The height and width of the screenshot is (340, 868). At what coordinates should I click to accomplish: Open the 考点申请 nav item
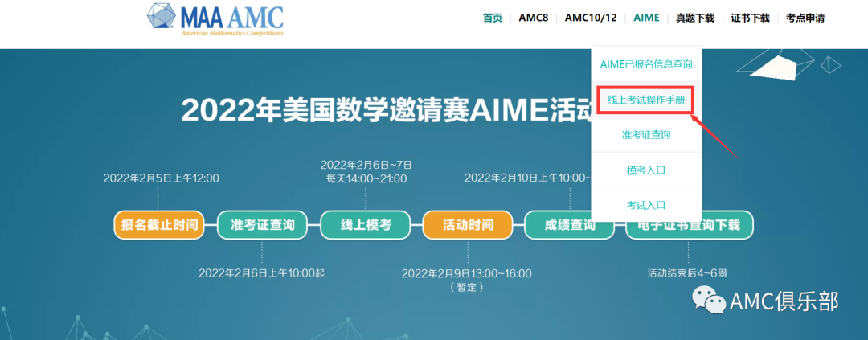[805, 18]
